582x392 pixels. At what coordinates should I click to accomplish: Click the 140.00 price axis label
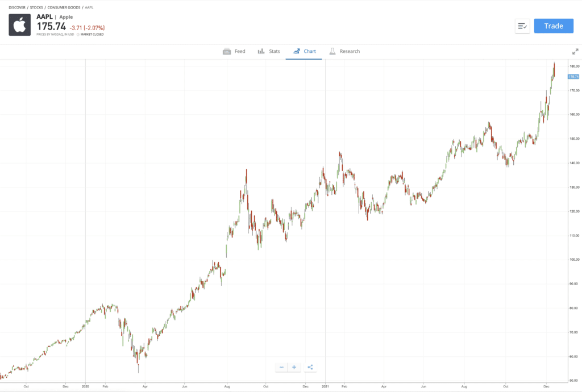pyautogui.click(x=575, y=163)
